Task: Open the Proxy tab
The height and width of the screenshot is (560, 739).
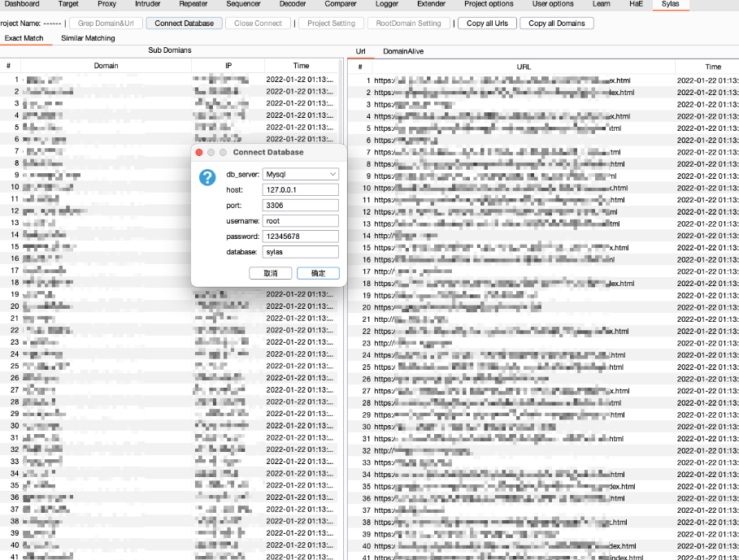Action: (107, 4)
